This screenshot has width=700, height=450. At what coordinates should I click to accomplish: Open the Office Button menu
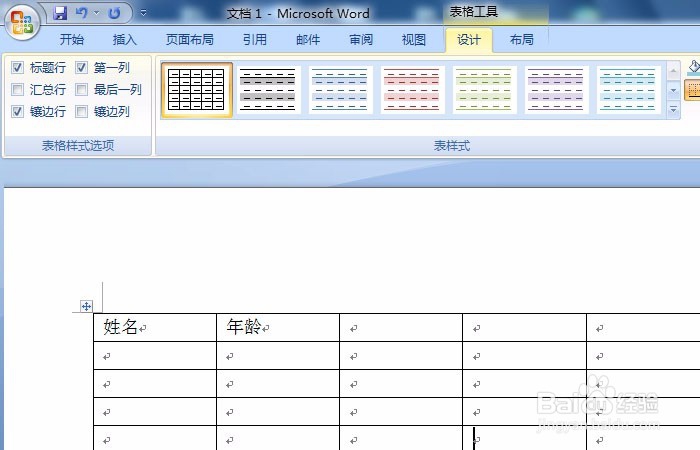(x=22, y=22)
